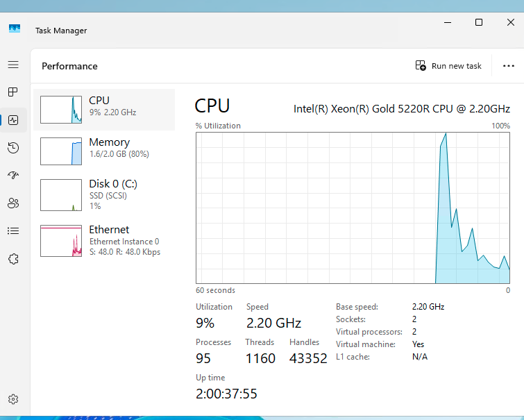Click the Threads count 1160
The height and width of the screenshot is (420, 524).
point(260,358)
